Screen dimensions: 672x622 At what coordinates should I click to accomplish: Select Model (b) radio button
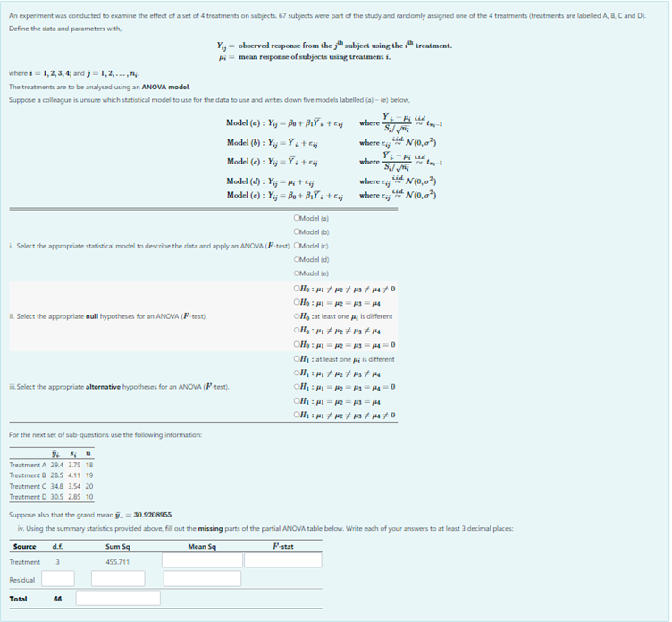coord(297,231)
